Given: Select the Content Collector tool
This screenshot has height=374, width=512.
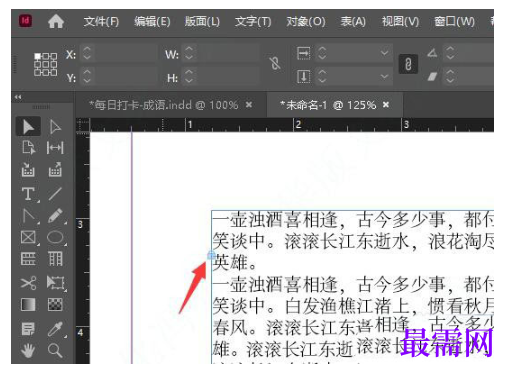Looking at the screenshot, I should pyautogui.click(x=28, y=170).
